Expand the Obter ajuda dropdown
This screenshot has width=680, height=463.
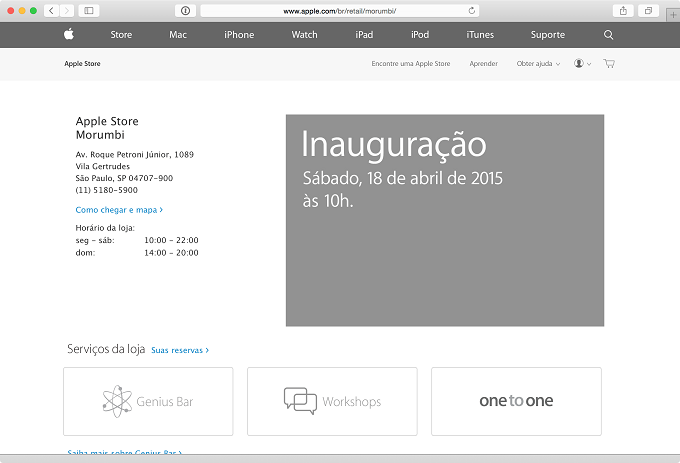538,63
